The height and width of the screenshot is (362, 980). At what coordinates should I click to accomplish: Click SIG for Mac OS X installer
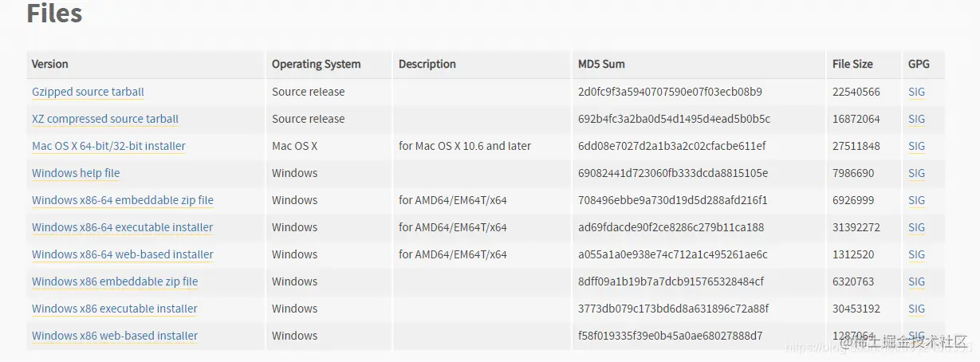(x=916, y=146)
